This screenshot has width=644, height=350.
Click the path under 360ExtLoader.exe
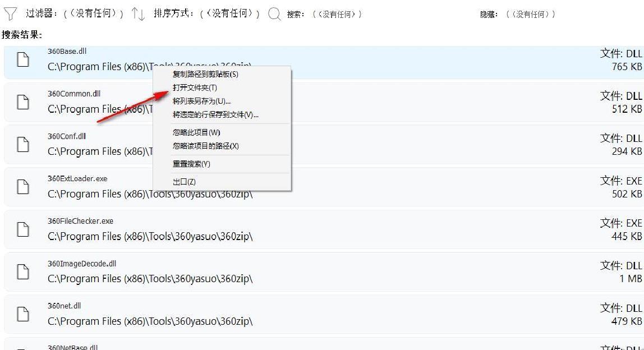(150, 194)
